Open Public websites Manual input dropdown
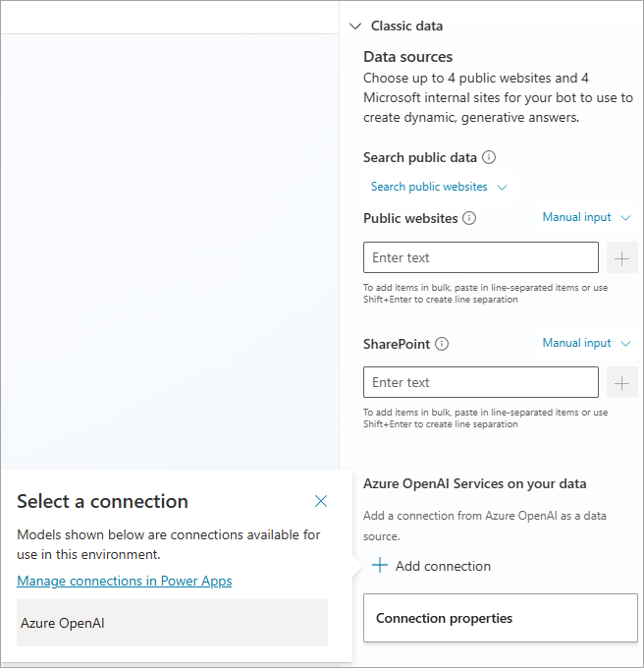The width and height of the screenshot is (644, 668). click(586, 217)
